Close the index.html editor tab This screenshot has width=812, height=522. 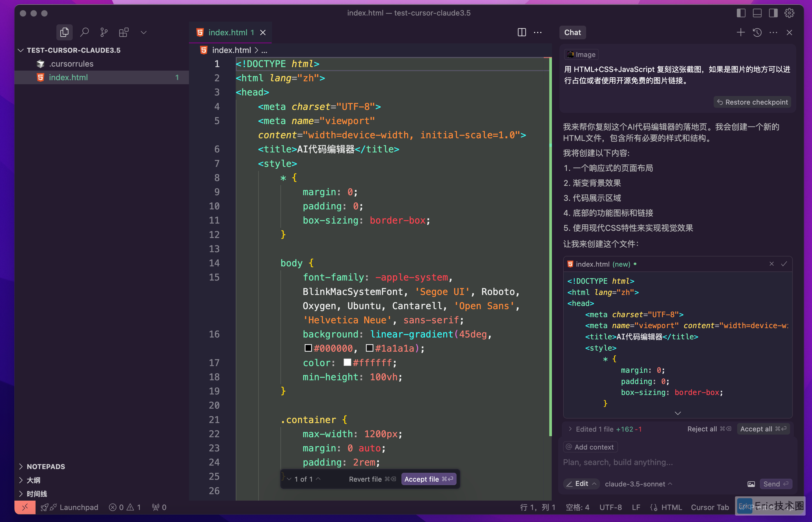263,33
